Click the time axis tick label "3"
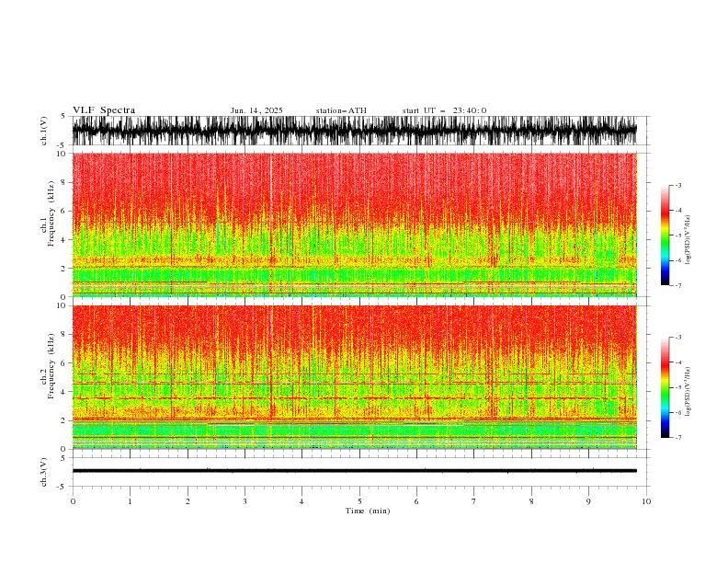Image resolution: width=728 pixels, height=563 pixels. pos(245,501)
